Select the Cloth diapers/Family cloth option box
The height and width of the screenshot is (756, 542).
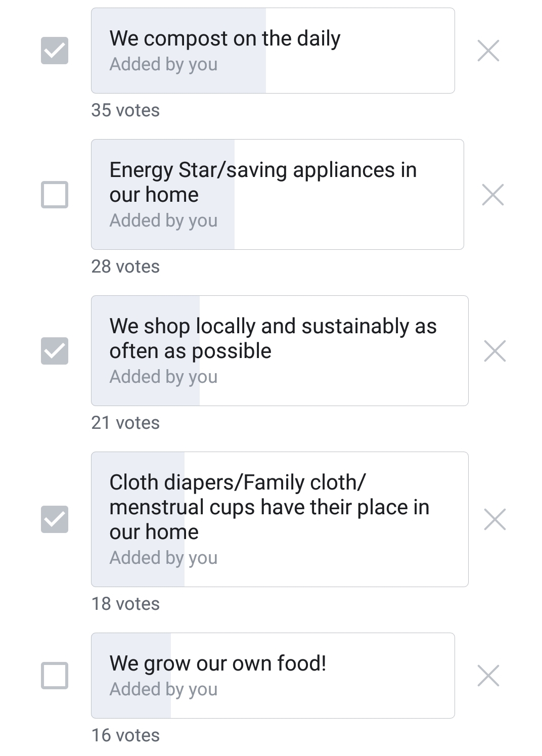pos(280,519)
